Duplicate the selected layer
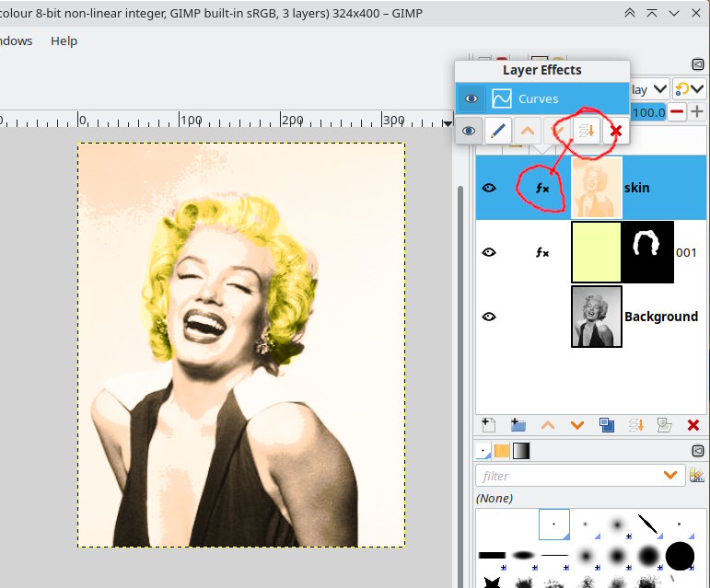The height and width of the screenshot is (588, 710). click(x=606, y=425)
